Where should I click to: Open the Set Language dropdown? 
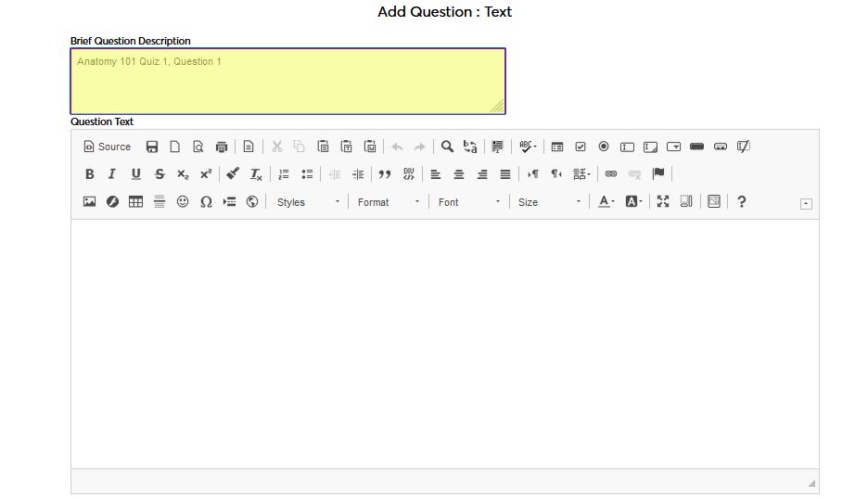click(x=581, y=174)
